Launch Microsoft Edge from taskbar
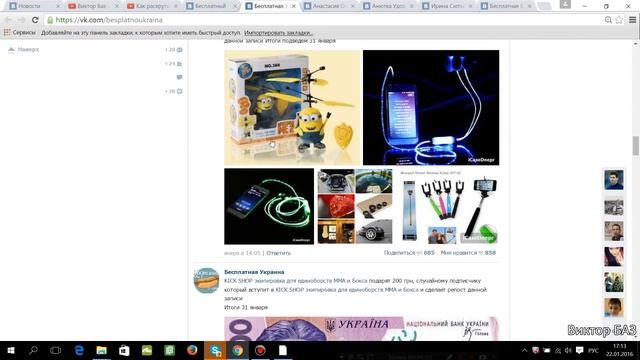 [x=79, y=350]
